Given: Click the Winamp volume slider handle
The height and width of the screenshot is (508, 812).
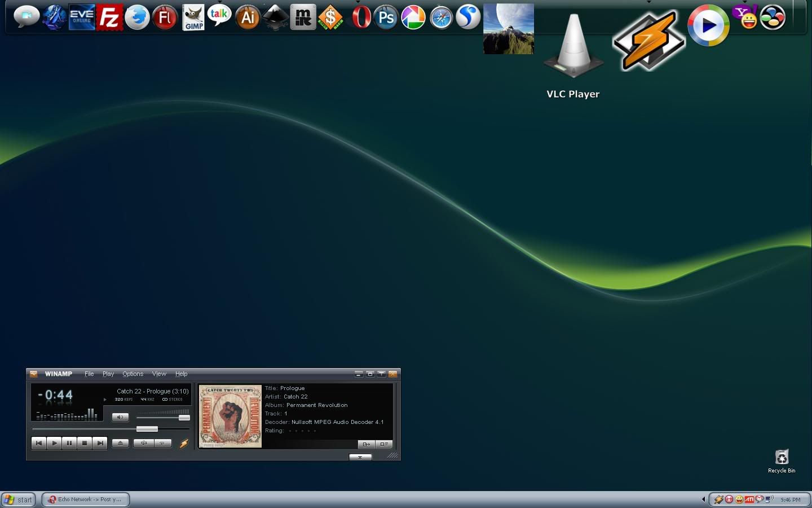Looking at the screenshot, I should [x=184, y=418].
